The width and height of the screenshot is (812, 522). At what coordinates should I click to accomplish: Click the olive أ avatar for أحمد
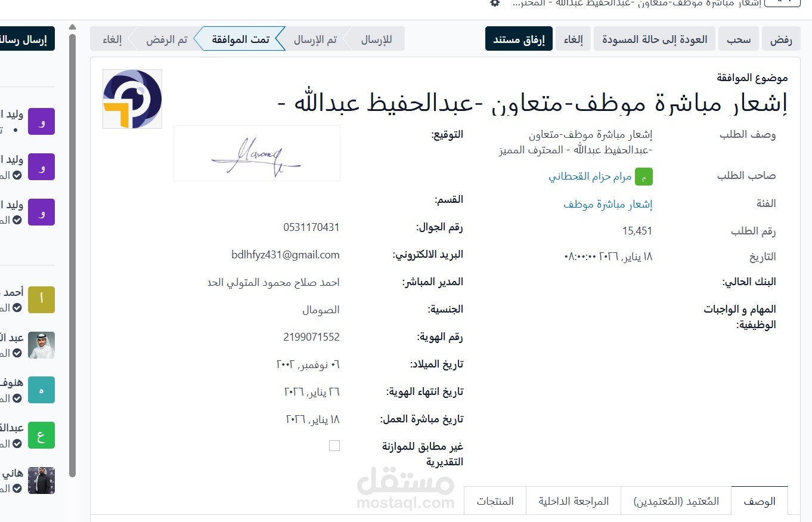pos(41,299)
